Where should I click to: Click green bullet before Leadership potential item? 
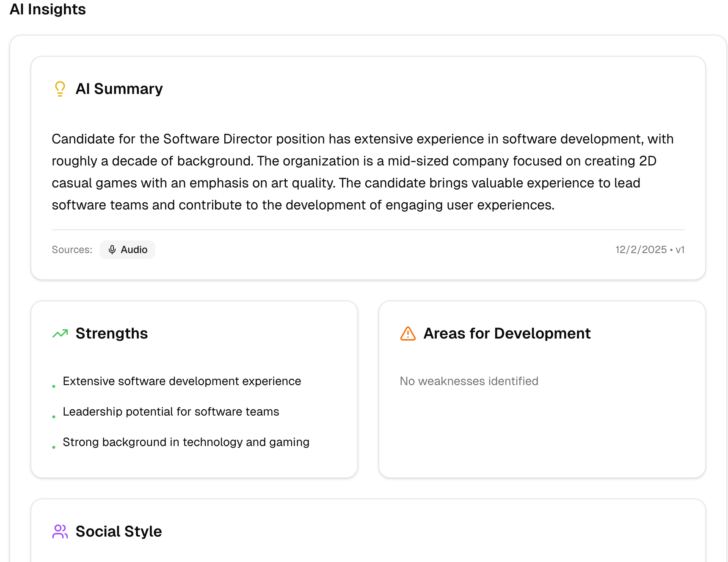coord(54,416)
